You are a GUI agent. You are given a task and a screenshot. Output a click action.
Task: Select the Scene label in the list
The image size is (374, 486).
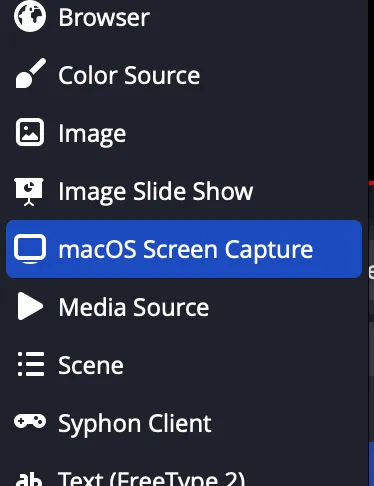coord(91,365)
